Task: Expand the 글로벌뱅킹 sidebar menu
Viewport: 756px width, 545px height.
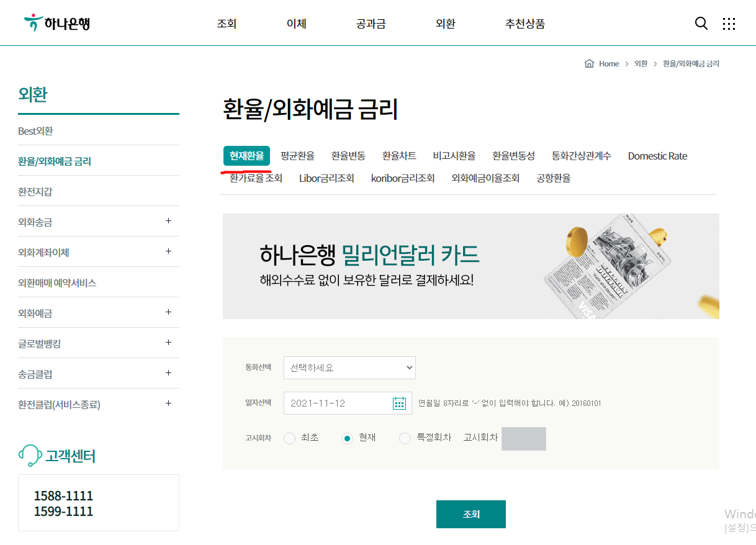Action: point(168,343)
